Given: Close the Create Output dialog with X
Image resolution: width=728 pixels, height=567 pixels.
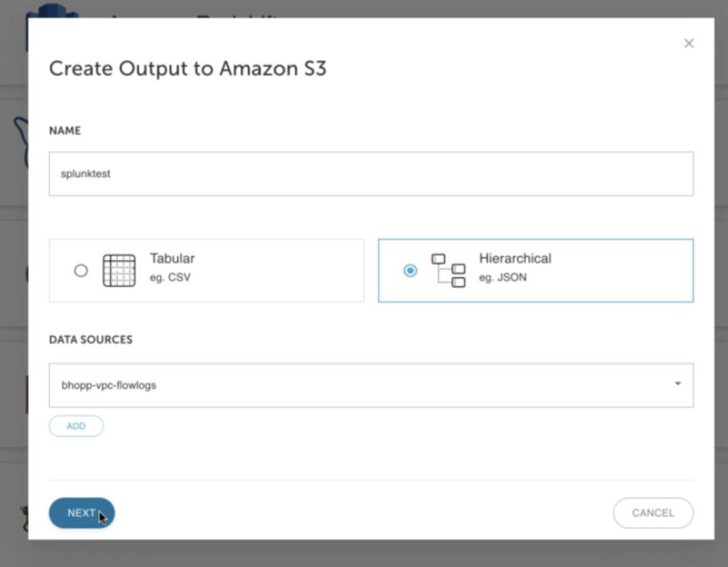Looking at the screenshot, I should coord(689,44).
